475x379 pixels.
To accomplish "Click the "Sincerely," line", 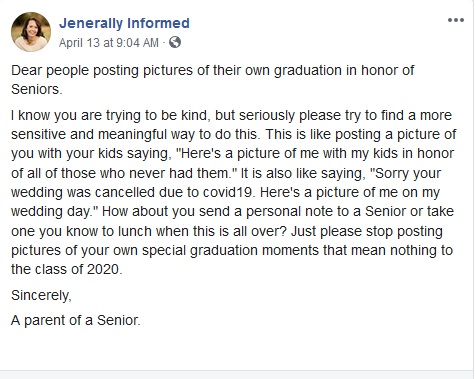I will coord(41,295).
